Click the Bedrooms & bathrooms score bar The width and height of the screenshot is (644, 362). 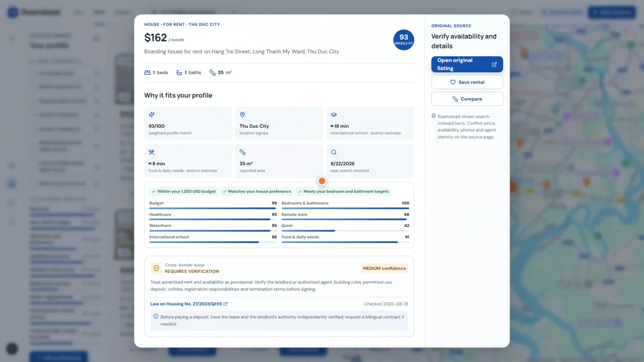[345, 208]
